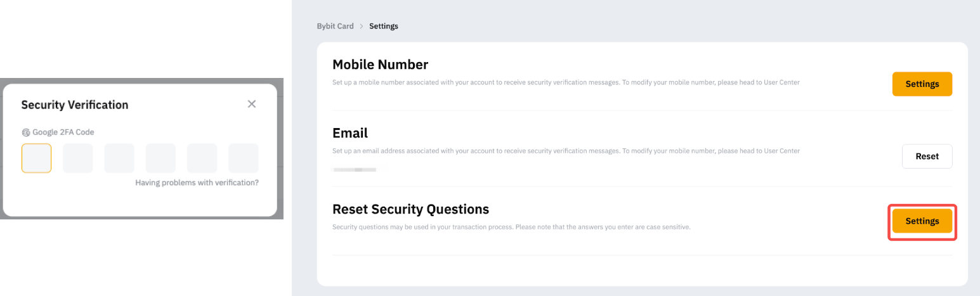The width and height of the screenshot is (980, 296).
Task: Select the fifth 2FA code digit box
Action: click(202, 158)
